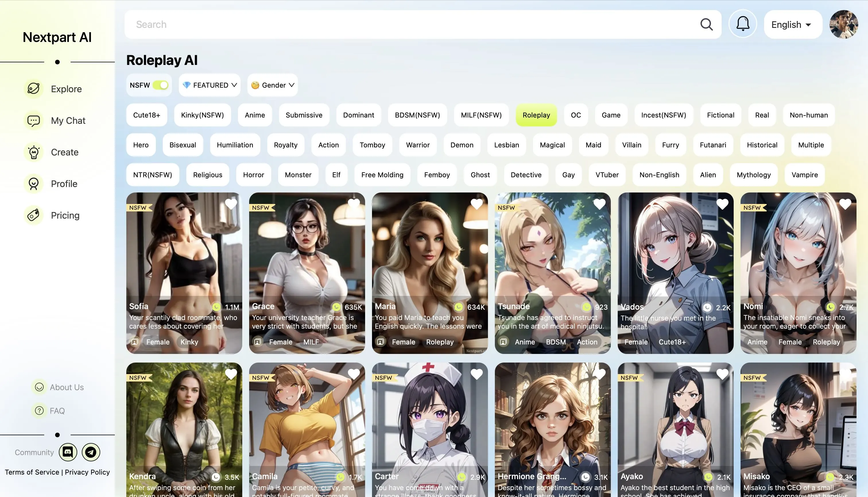Select the Vampire tag chip
868x497 pixels.
click(x=805, y=175)
